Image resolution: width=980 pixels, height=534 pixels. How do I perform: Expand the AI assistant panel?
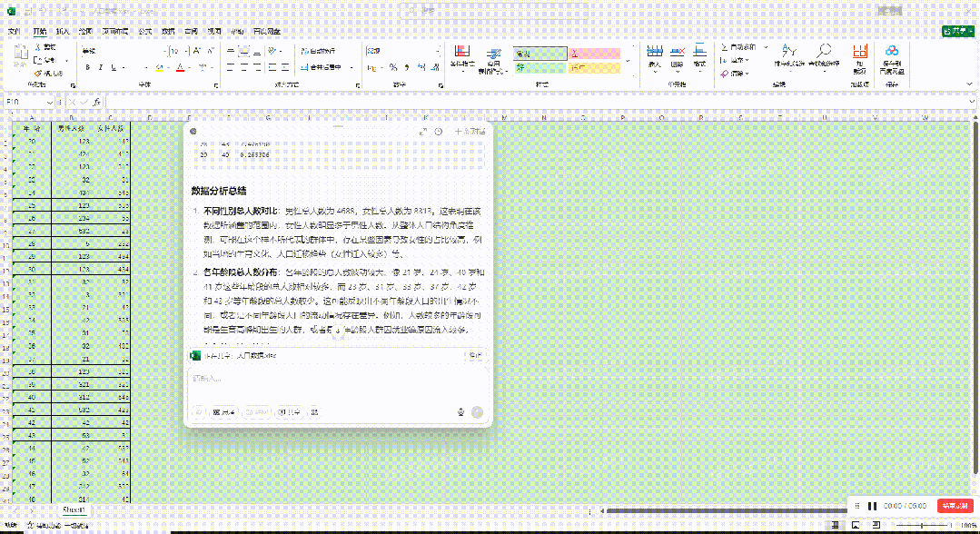(x=423, y=132)
